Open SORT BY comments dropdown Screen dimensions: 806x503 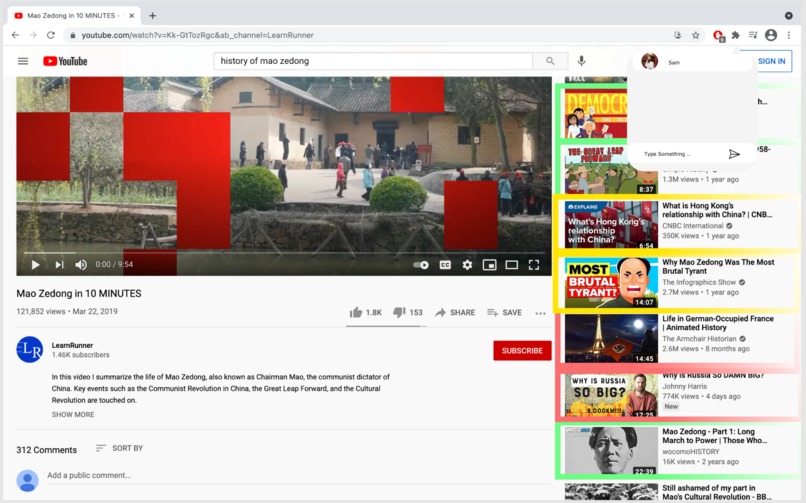click(x=119, y=448)
